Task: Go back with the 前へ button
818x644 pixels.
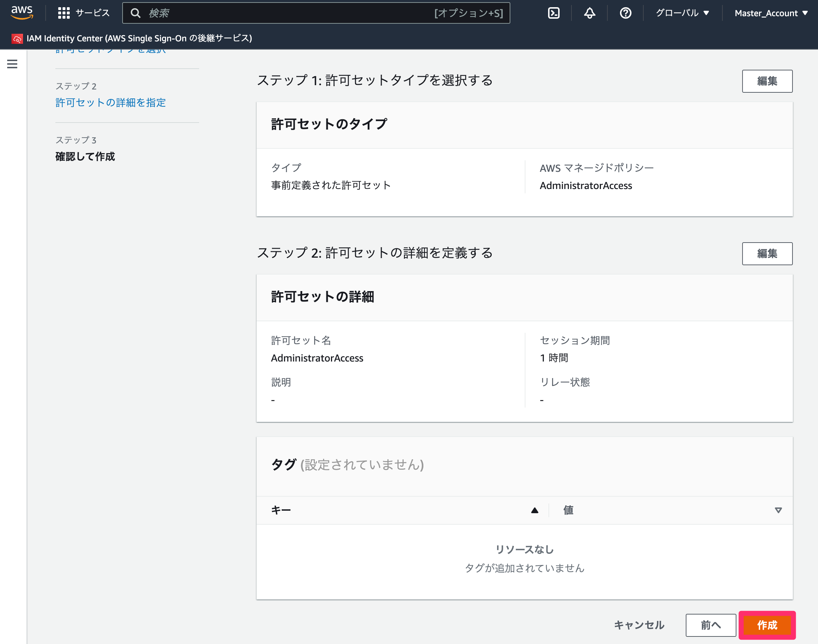Action: [711, 625]
